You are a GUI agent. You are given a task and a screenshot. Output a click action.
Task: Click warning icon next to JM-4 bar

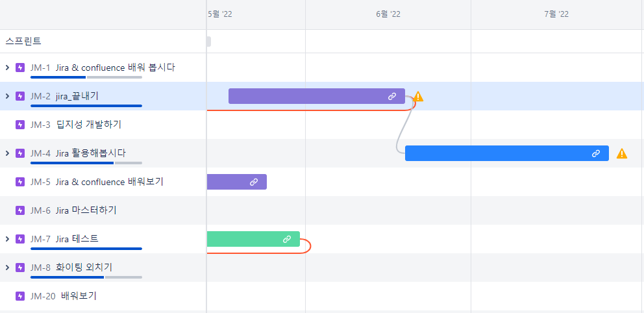[x=622, y=154]
